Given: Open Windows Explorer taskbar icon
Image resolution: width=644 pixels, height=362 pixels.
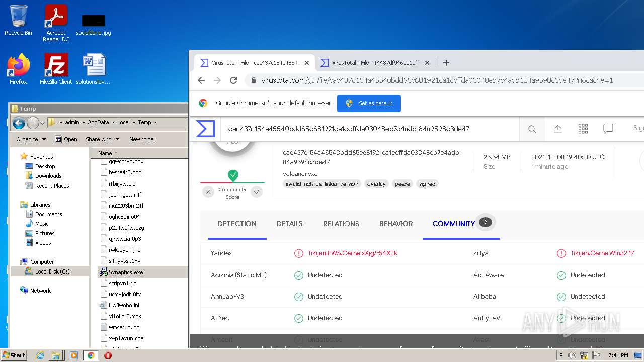Looking at the screenshot, I should click(x=56, y=355).
